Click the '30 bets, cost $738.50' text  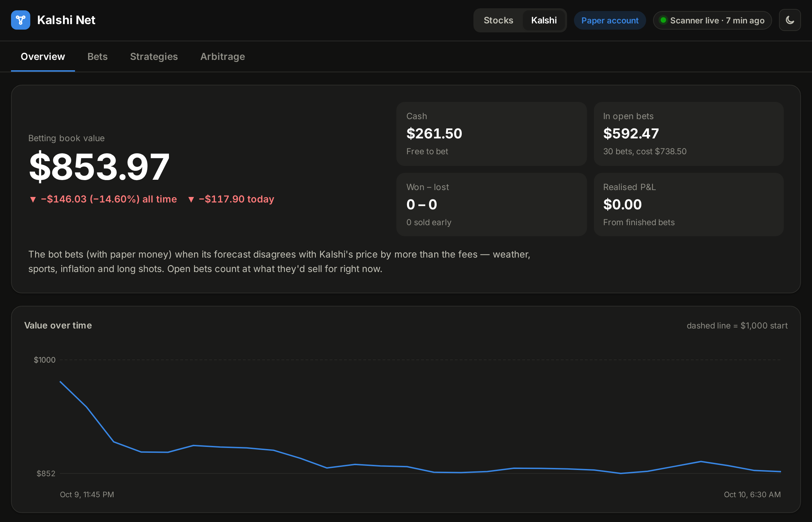[x=645, y=152]
